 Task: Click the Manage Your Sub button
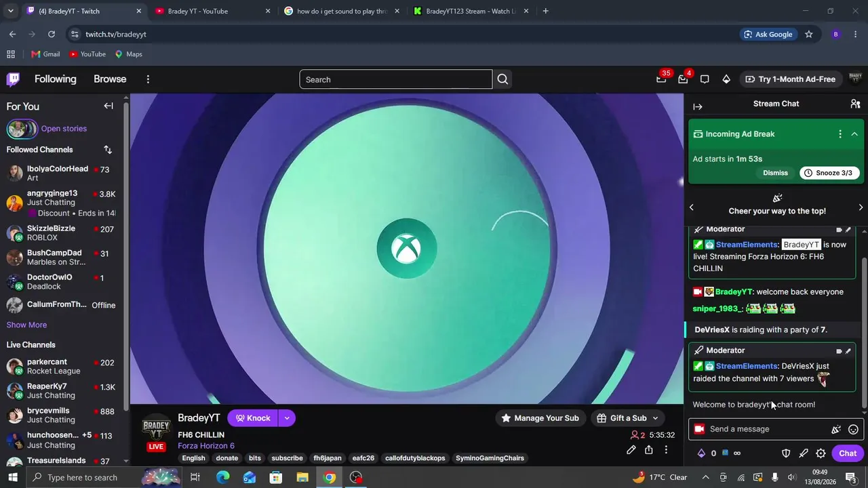click(x=540, y=418)
